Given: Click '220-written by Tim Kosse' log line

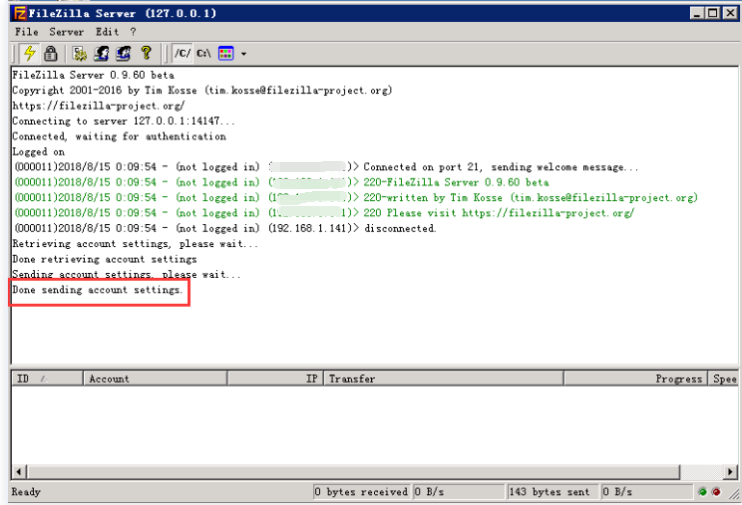Looking at the screenshot, I should point(356,198).
